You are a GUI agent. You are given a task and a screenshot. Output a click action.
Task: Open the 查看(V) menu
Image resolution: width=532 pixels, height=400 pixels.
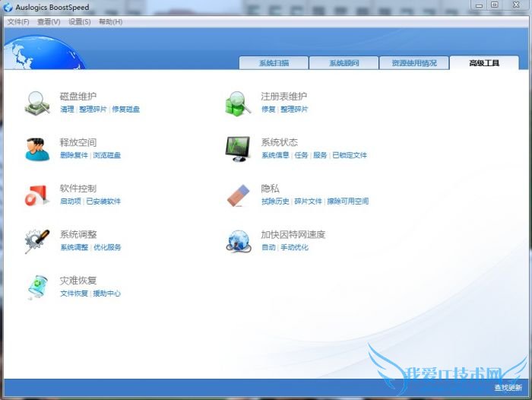pos(49,22)
